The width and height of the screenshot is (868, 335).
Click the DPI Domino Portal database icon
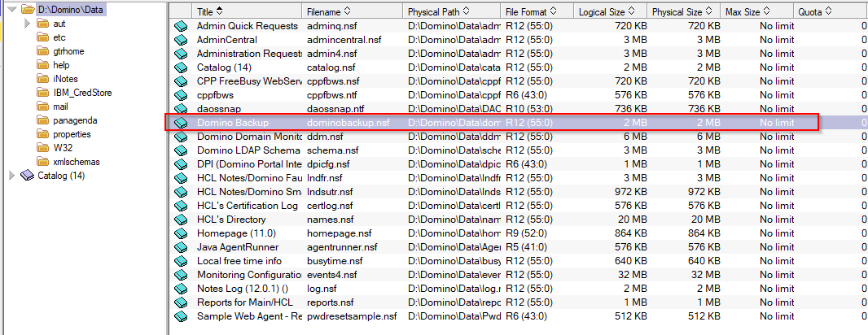pos(181,164)
